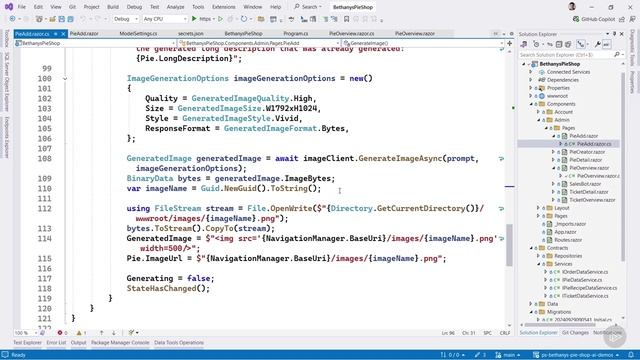640x360 pixels.
Task: Click the warnings count indicator below the editor
Action: 81,333
